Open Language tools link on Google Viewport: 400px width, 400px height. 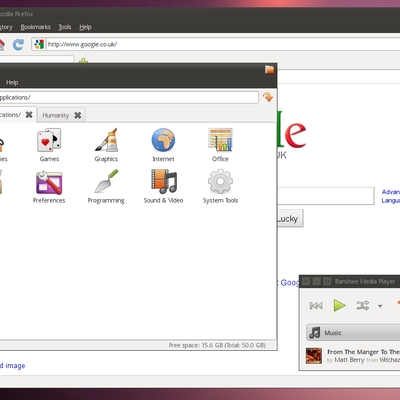(391, 200)
